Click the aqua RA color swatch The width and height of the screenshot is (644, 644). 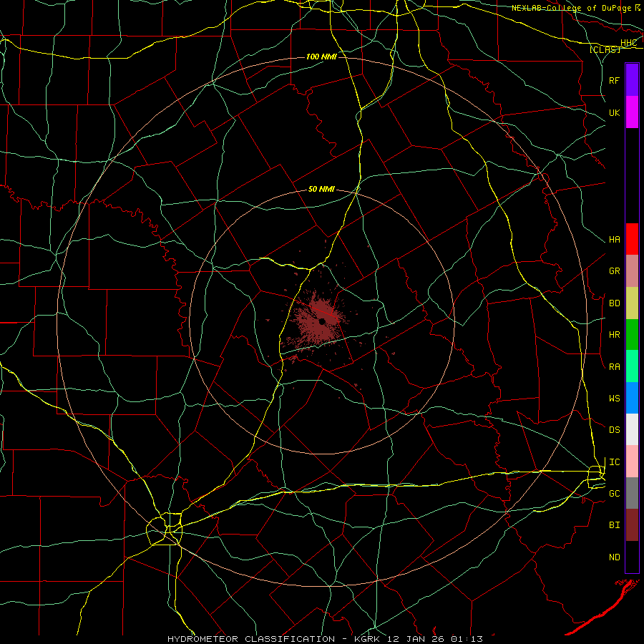[632, 366]
